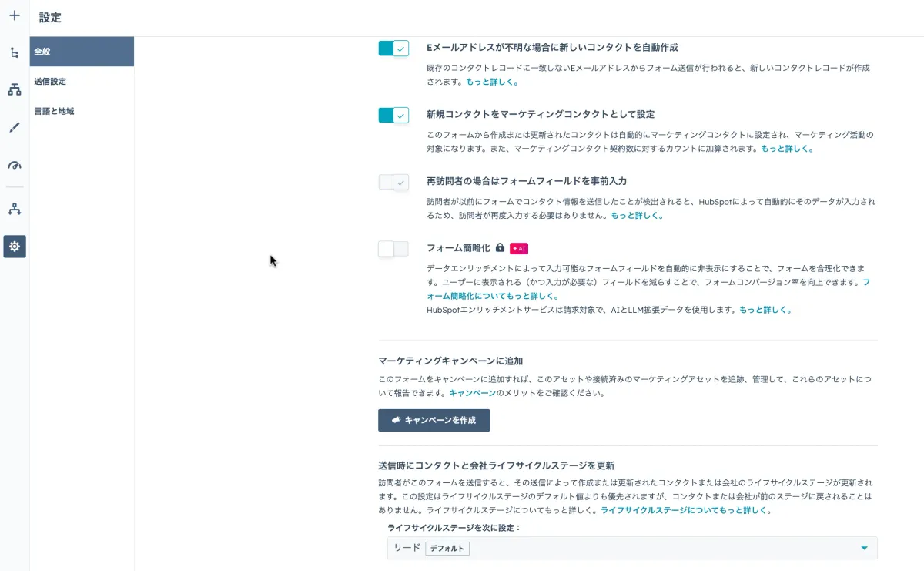Select the 言語と地域 settings tab
Viewport: 924px width, 571px height.
(x=54, y=110)
